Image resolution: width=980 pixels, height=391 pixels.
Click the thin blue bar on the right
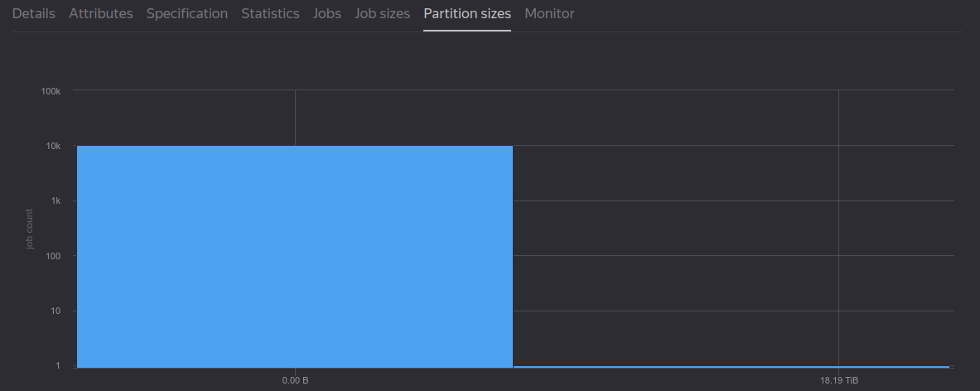pos(731,366)
